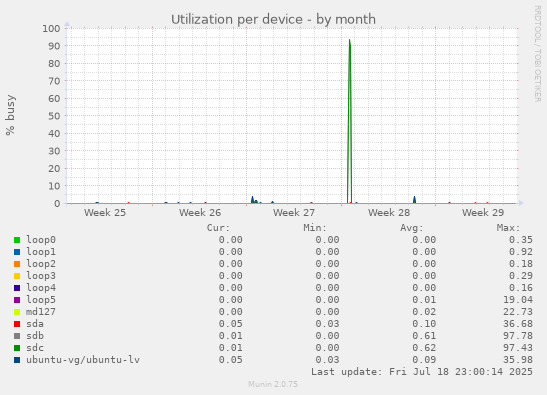Click the md127 max value 22.73
This screenshot has height=395, width=547.
(518, 312)
